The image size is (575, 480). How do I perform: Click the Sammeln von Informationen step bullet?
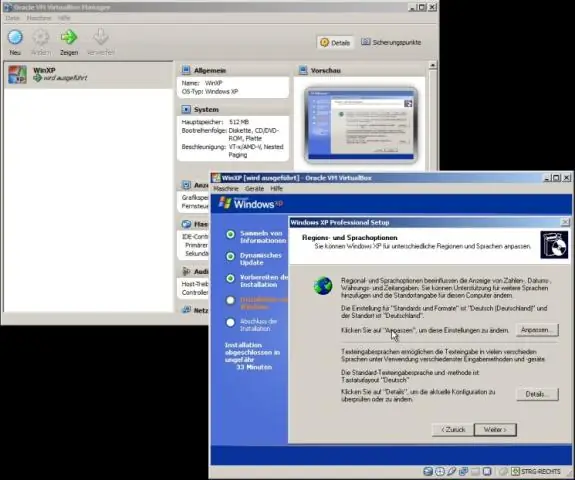(230, 234)
